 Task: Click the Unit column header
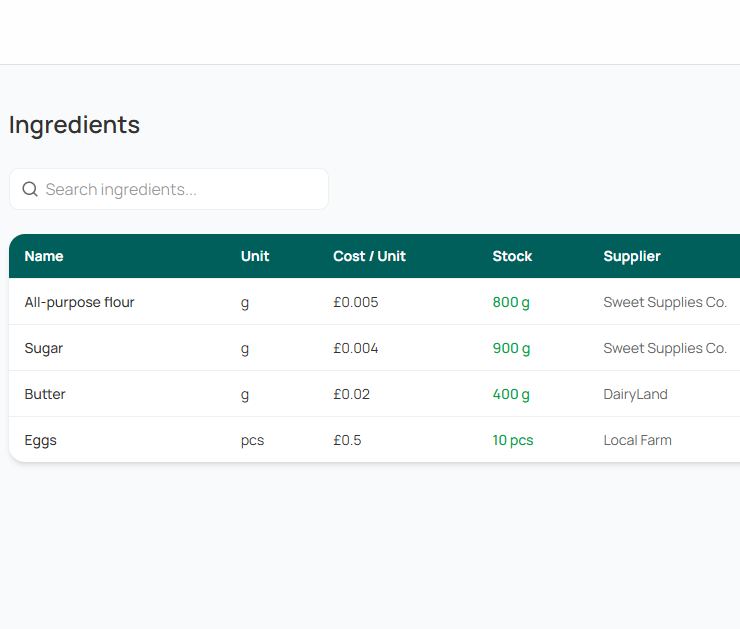(x=255, y=256)
